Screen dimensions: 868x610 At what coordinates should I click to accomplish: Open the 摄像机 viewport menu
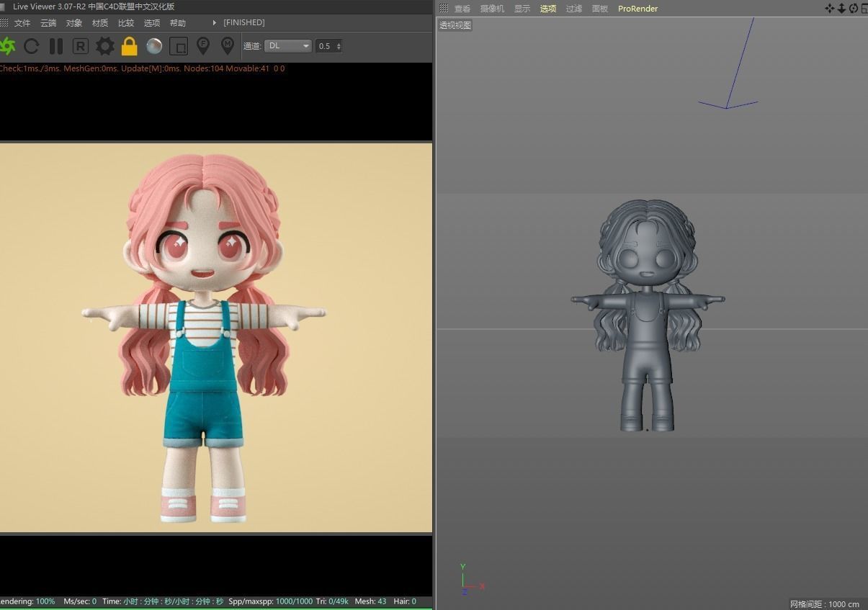pos(493,9)
